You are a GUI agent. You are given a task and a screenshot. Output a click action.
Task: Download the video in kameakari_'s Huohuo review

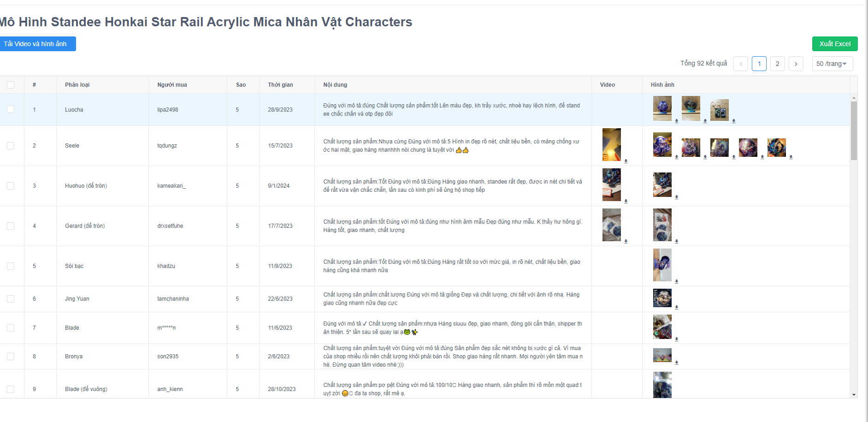point(626,202)
